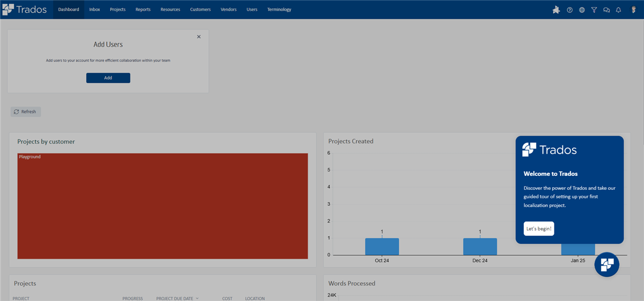Screen dimensions: 644x301
Task: Switch to the Terminology tab
Action: (x=279, y=10)
